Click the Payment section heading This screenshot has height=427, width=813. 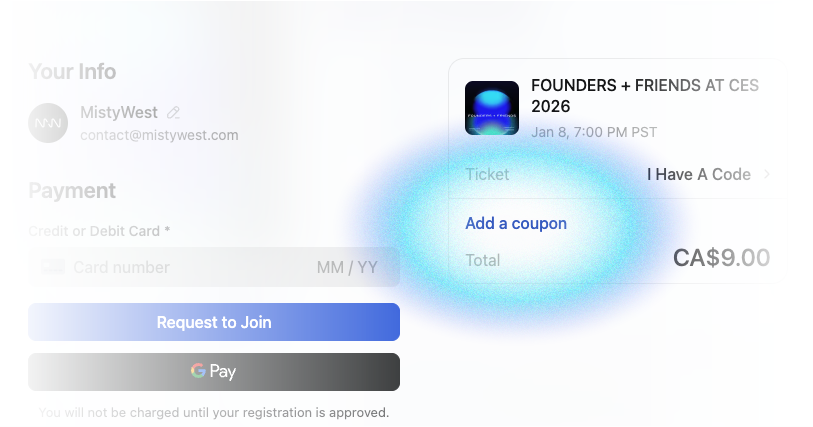[x=72, y=190]
